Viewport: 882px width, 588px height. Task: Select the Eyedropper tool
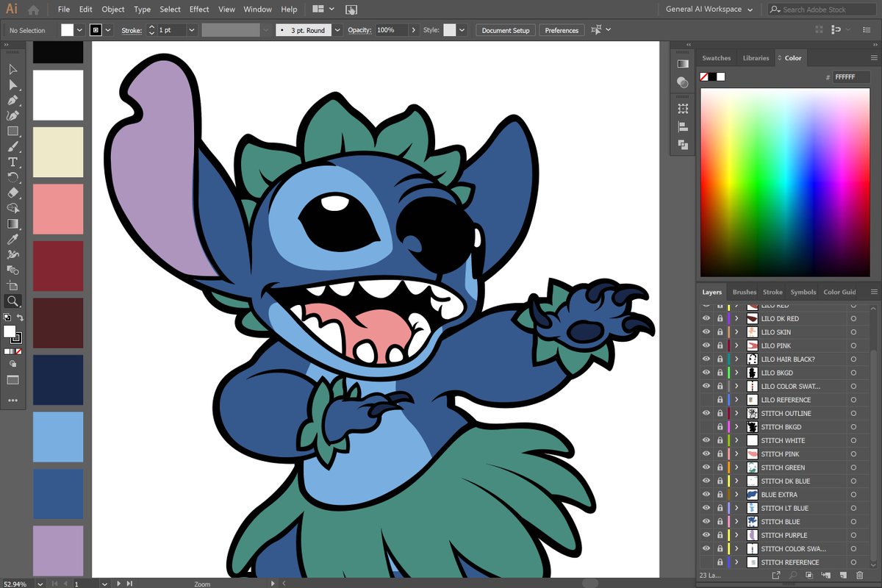pyautogui.click(x=12, y=239)
